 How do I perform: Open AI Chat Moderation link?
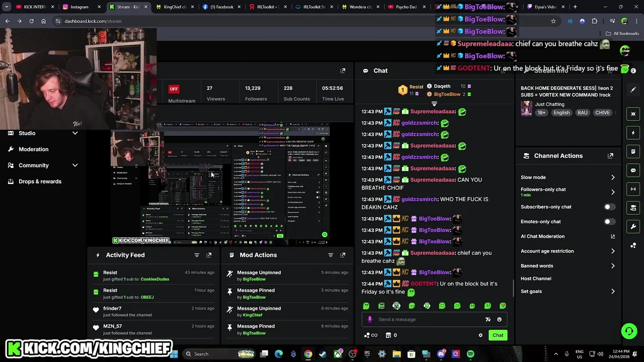coord(568,236)
